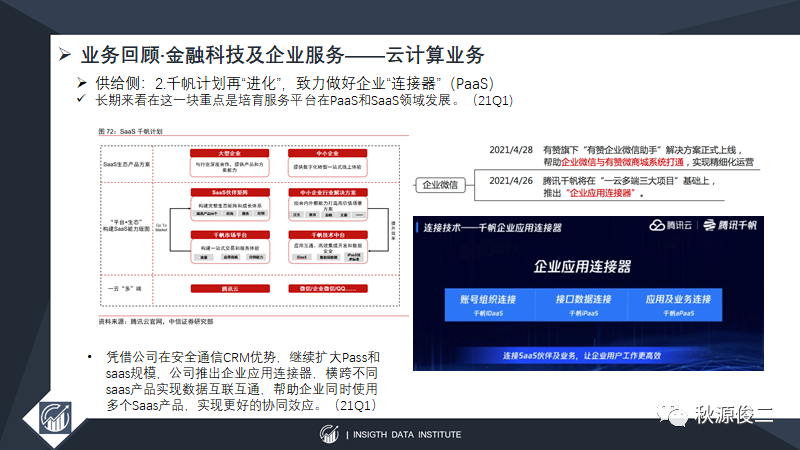Screen dimensions: 800x450
Task: Click the 中小企业行业解决方案 box
Action: 328,204
